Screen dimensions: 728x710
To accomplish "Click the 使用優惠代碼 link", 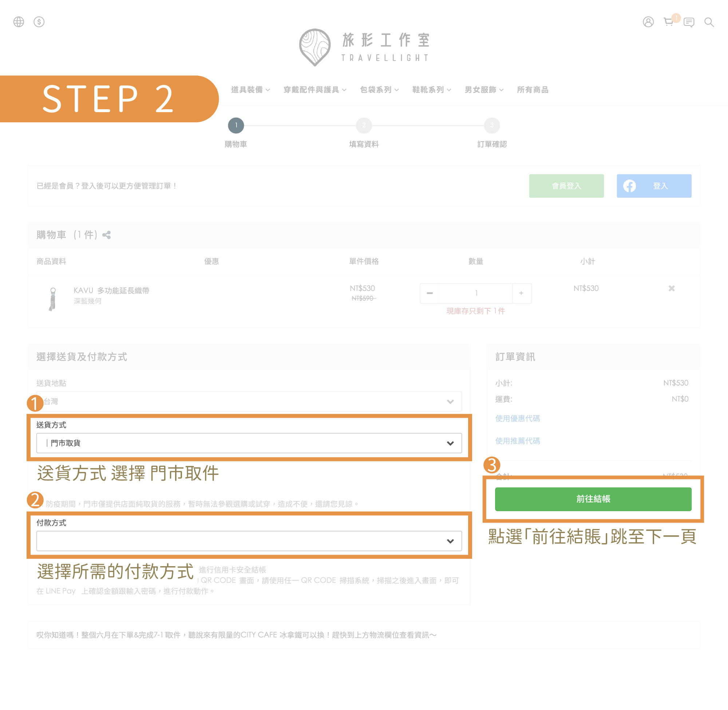I will point(517,418).
